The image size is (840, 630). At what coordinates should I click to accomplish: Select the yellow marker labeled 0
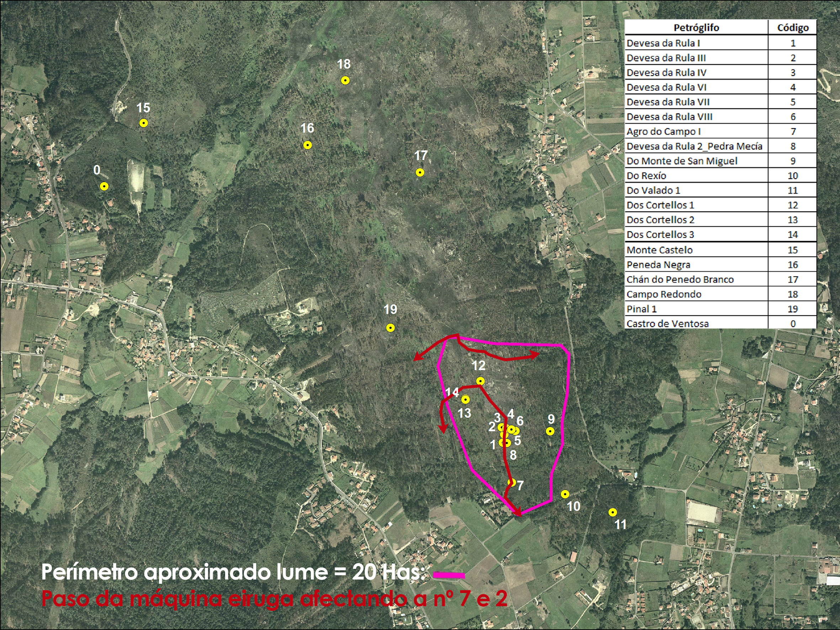click(104, 186)
